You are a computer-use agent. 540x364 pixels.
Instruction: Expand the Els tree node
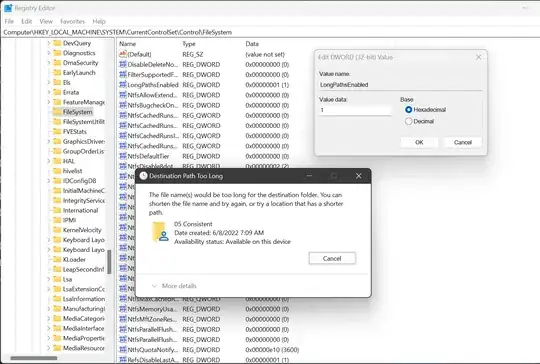[x=49, y=82]
